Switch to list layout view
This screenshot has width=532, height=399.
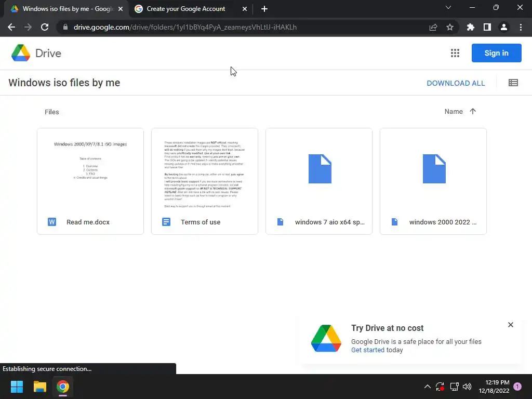coord(513,83)
